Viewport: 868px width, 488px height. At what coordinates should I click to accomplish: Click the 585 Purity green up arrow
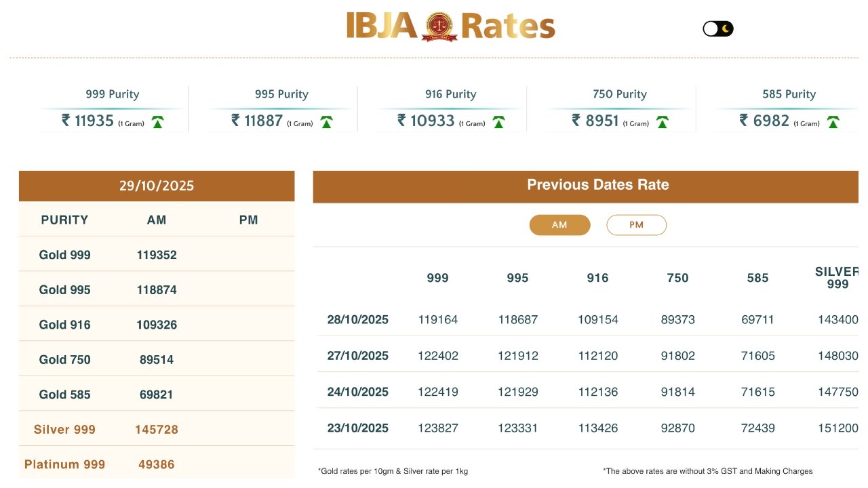coord(833,122)
